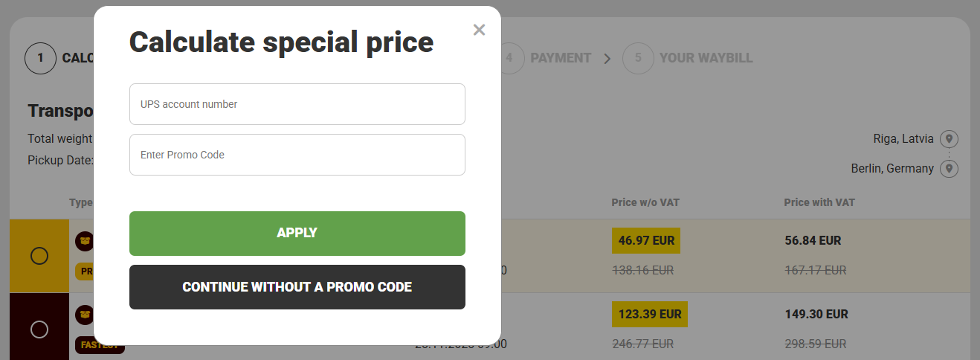Close the Calculate special price dialog
Image resolution: width=980 pixels, height=360 pixels.
click(x=479, y=30)
